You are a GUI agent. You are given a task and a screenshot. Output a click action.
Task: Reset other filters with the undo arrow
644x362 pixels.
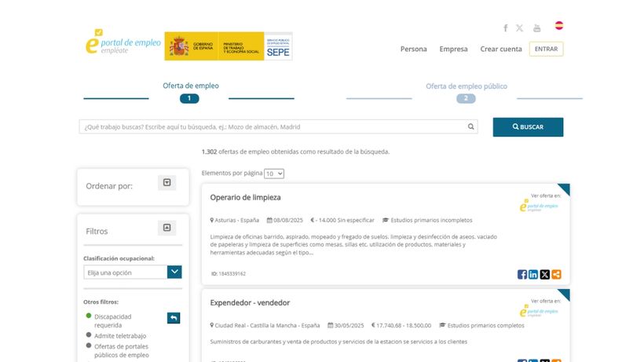tap(174, 318)
